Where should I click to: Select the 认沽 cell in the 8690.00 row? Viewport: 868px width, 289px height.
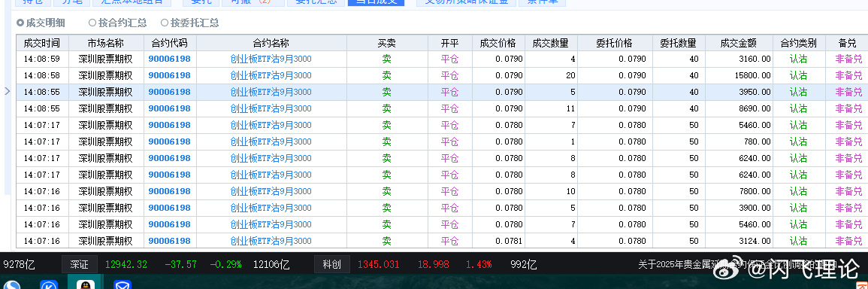pos(798,108)
